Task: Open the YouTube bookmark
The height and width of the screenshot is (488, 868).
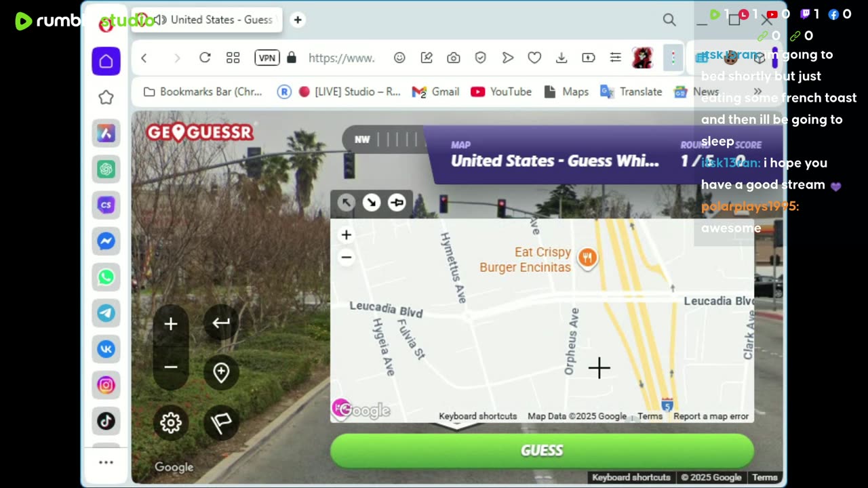Action: click(x=501, y=91)
